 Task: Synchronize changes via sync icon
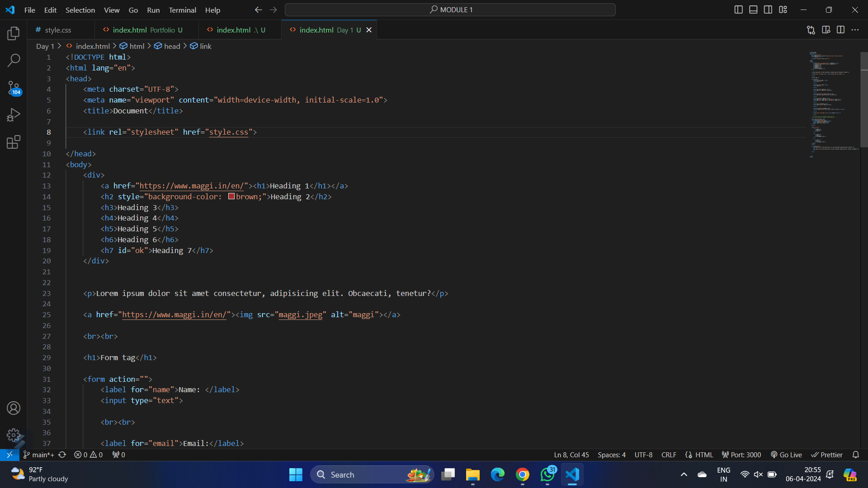(x=62, y=455)
